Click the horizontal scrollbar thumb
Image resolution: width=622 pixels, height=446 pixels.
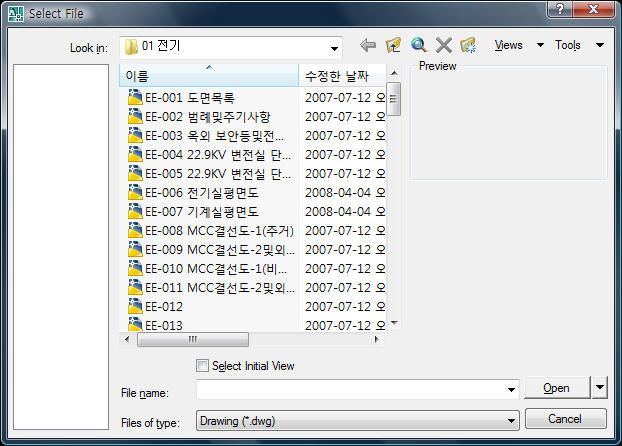(x=193, y=340)
